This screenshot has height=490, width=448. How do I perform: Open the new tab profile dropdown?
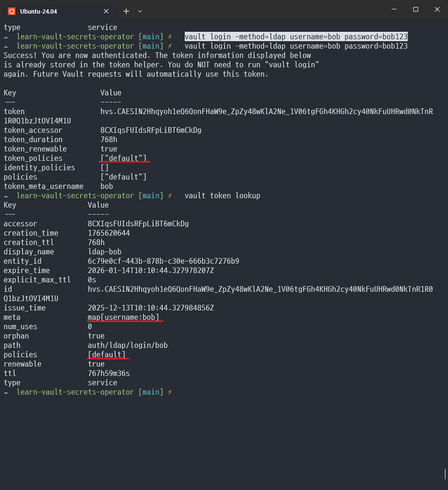[140, 11]
